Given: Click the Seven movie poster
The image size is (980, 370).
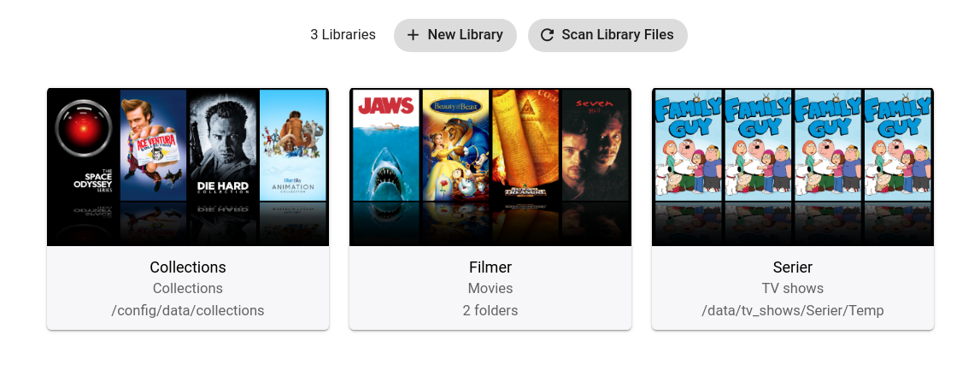Looking at the screenshot, I should [x=596, y=145].
